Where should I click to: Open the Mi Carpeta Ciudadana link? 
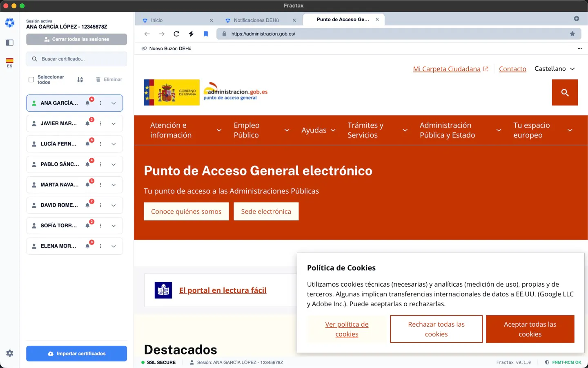tap(451, 69)
